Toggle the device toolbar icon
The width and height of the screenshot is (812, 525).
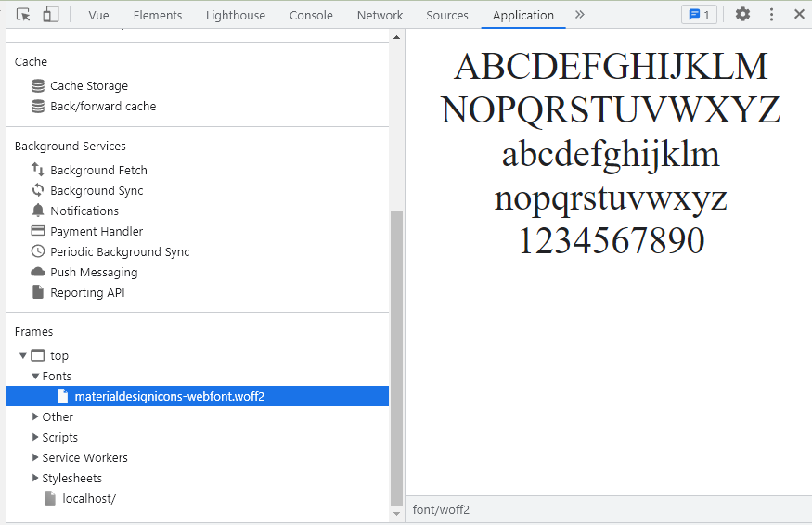(51, 15)
